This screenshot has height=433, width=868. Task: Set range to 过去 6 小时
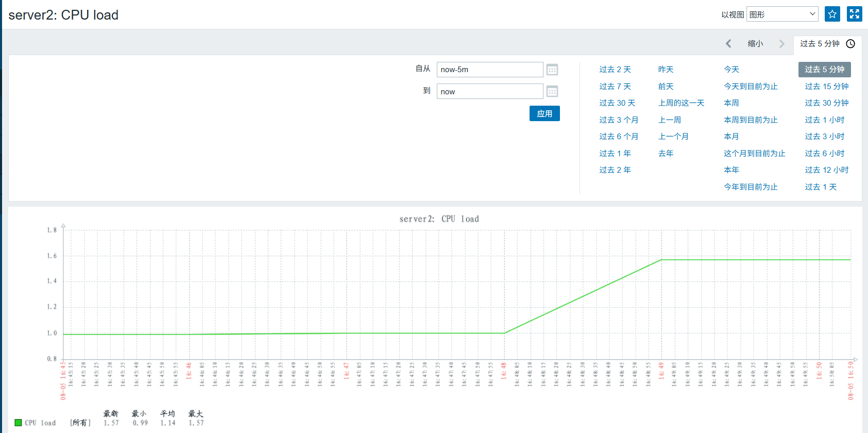[825, 154]
